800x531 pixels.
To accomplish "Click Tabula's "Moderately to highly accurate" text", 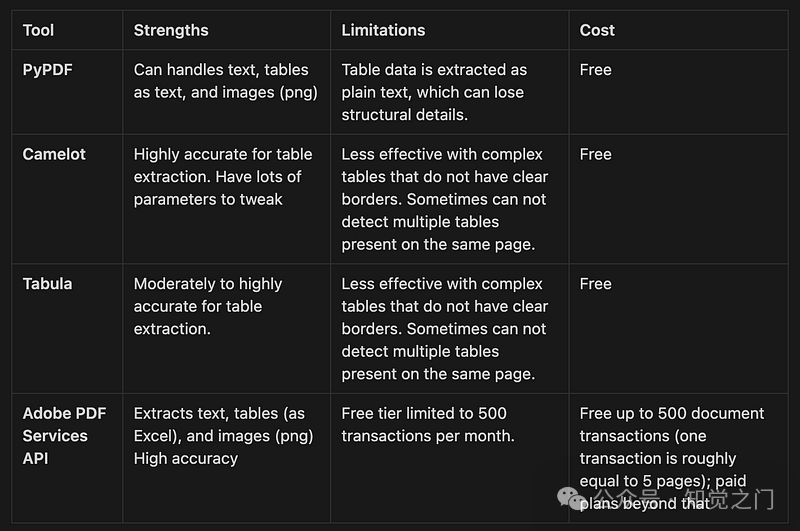I will click(208, 295).
